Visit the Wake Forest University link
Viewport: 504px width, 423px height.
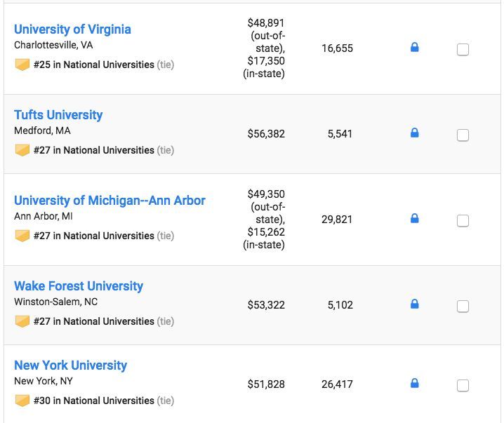click(x=79, y=286)
